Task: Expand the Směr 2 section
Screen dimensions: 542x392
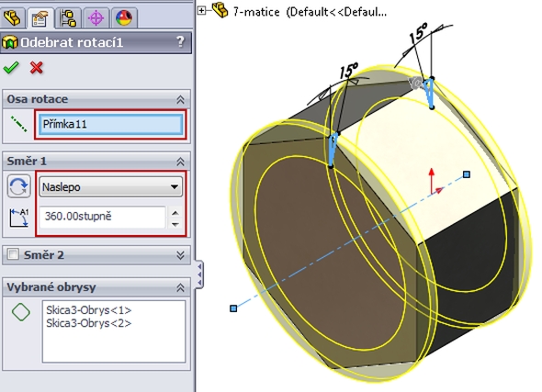Action: click(180, 255)
